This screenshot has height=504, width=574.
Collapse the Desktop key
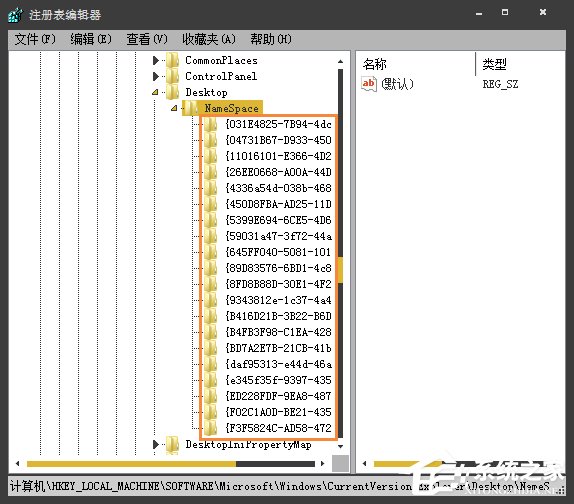(155, 92)
